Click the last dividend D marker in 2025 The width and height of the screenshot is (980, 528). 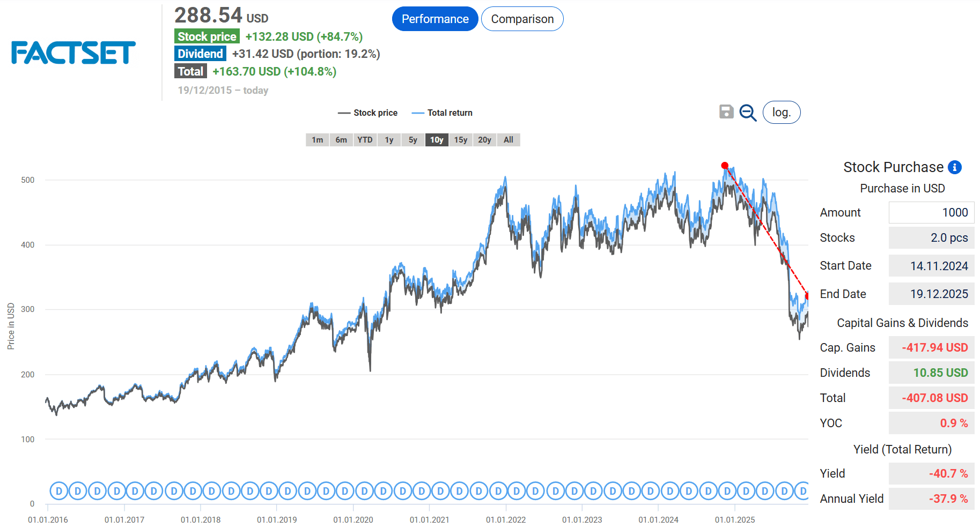pyautogui.click(x=802, y=490)
